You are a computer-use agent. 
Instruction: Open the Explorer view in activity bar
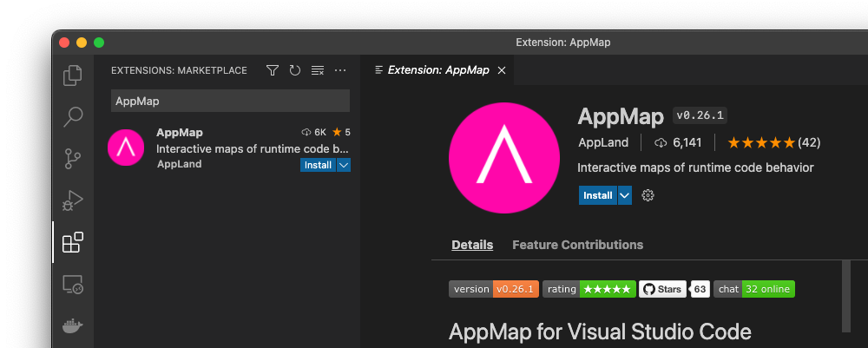click(x=73, y=76)
